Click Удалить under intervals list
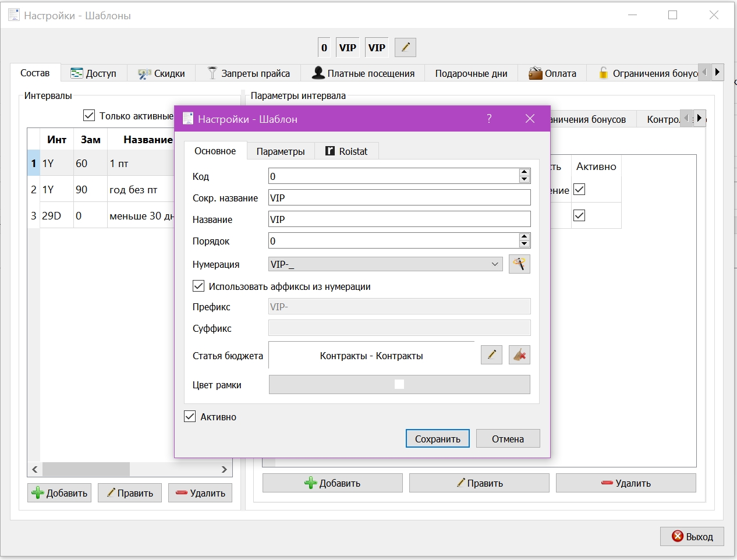This screenshot has height=560, width=737. point(200,492)
